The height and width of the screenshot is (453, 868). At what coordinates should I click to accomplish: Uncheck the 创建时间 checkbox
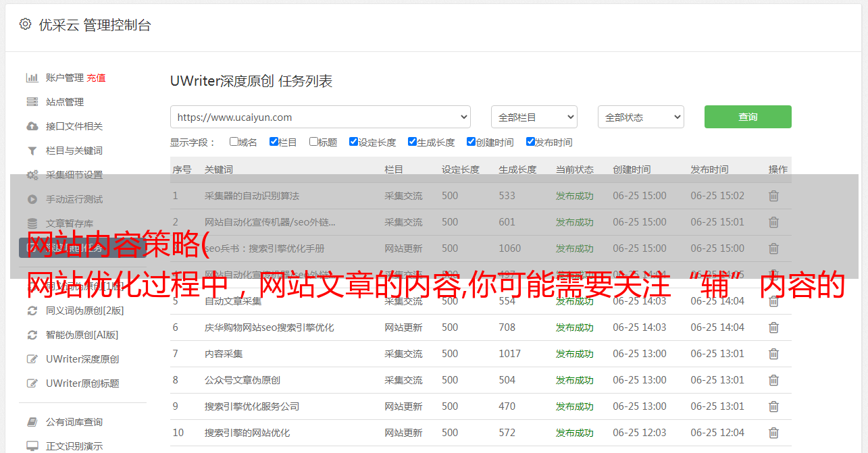pyautogui.click(x=471, y=142)
